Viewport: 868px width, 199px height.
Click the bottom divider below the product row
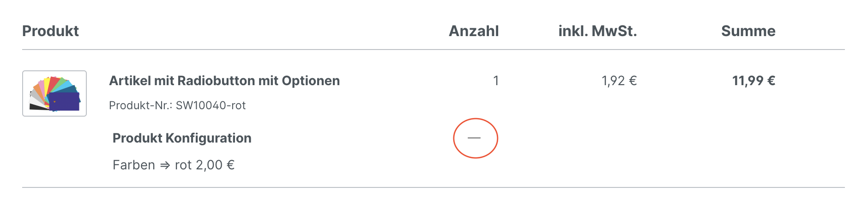(x=433, y=187)
